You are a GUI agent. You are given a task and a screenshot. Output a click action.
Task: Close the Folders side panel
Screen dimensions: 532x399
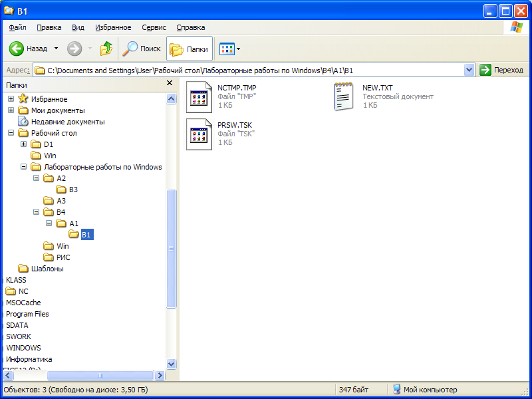(170, 83)
